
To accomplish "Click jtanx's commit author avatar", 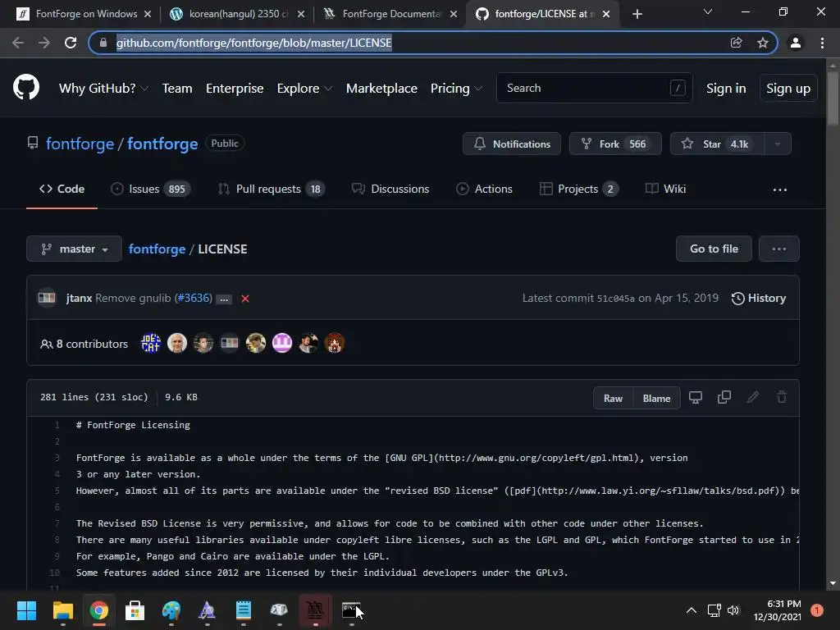I will tap(47, 298).
